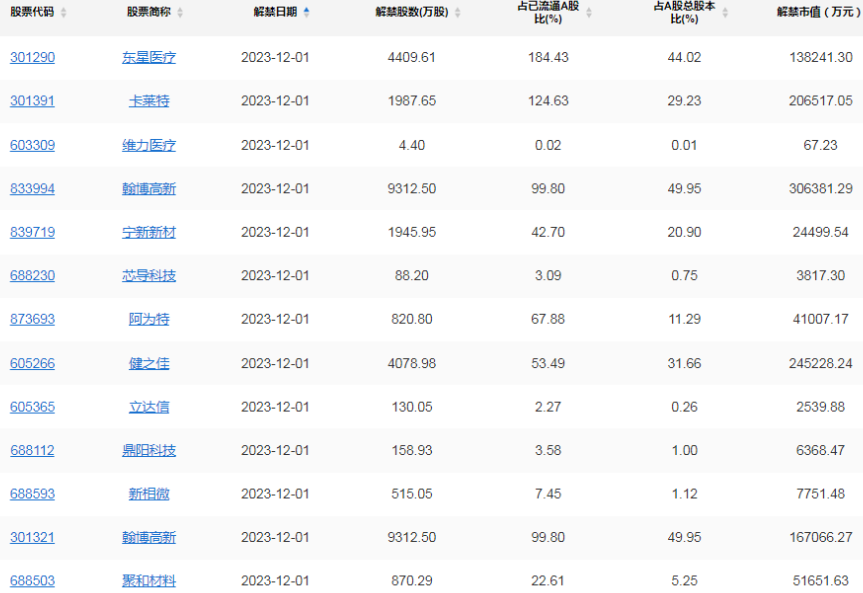
Task: Open the 立达信 stock link
Action: pos(149,407)
